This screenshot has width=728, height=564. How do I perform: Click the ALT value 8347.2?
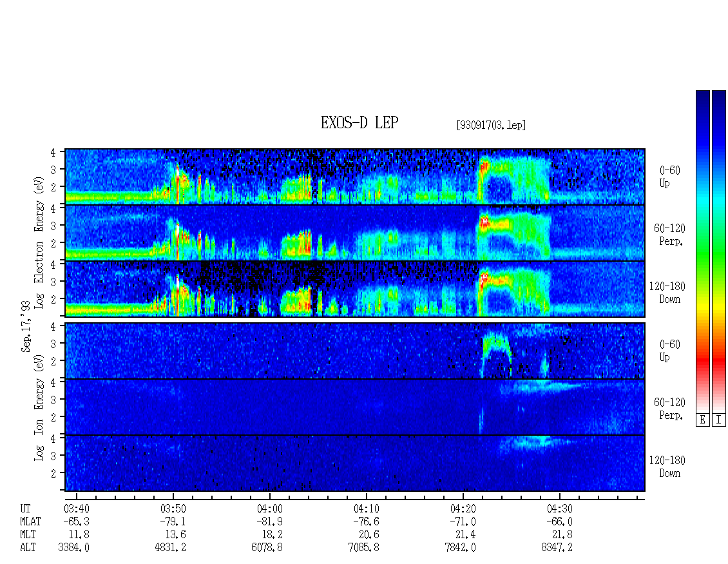(557, 548)
